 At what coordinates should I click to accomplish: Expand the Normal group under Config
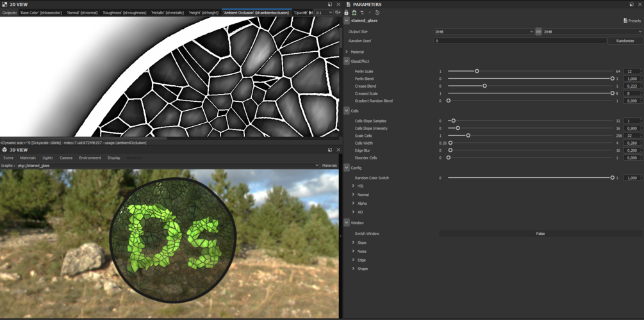(353, 195)
